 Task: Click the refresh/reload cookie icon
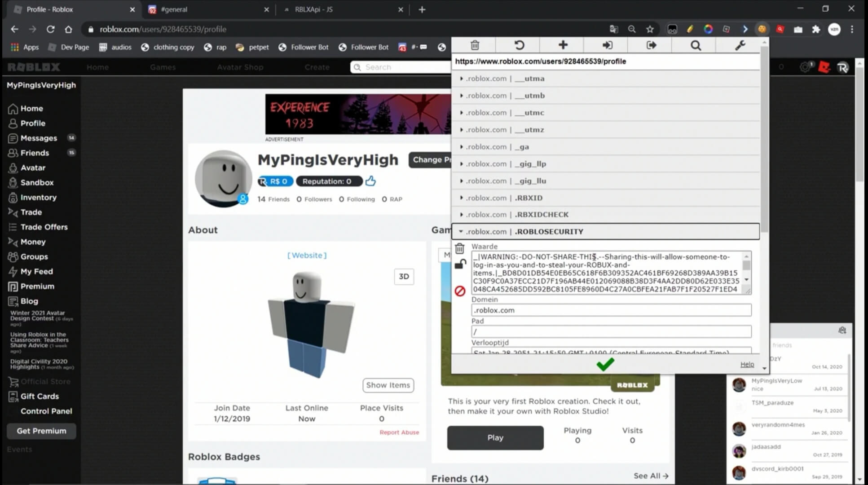[x=519, y=45]
